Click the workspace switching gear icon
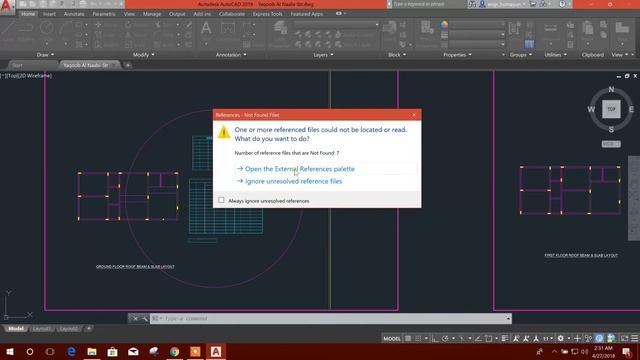This screenshot has width=640, height=360. pos(561,338)
